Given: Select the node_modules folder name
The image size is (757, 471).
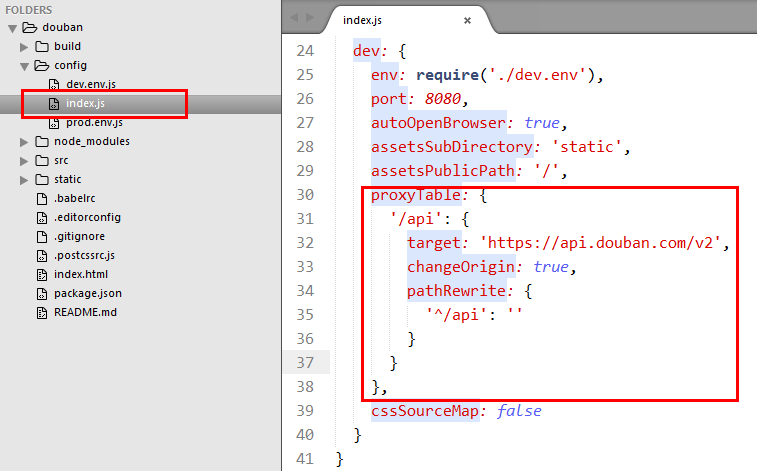Looking at the screenshot, I should pyautogui.click(x=92, y=141).
